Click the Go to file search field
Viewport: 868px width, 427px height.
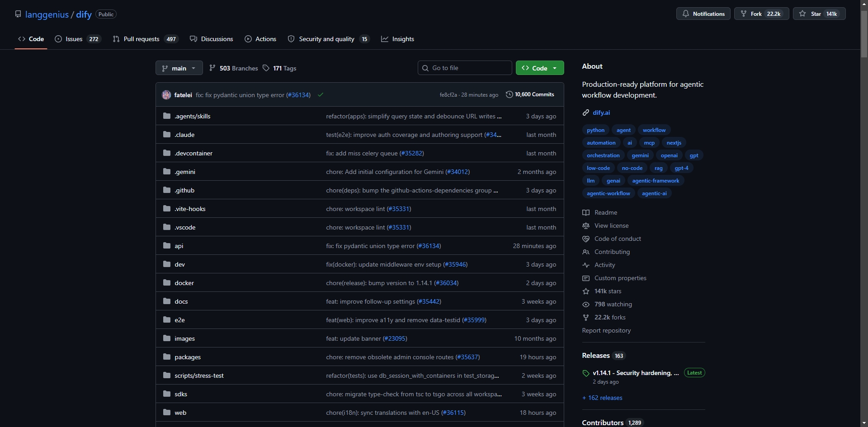(x=465, y=68)
